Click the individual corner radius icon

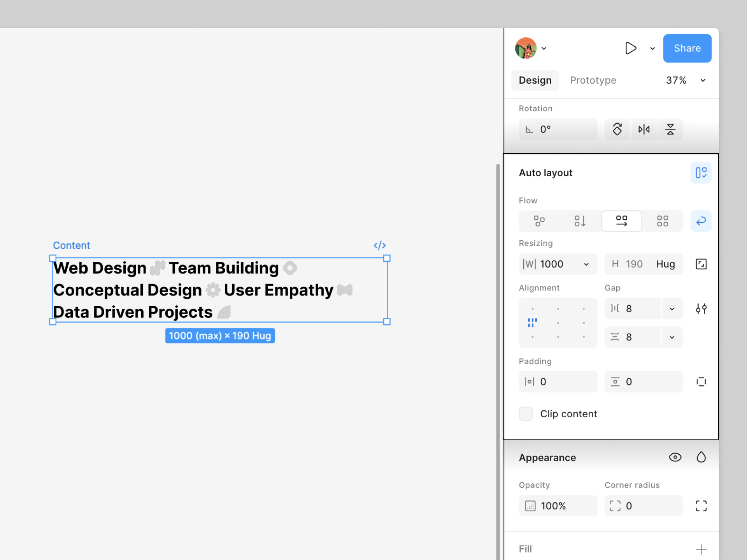[701, 506]
